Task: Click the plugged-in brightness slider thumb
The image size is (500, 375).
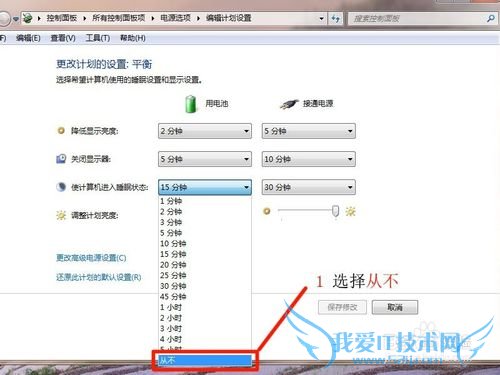Action: pyautogui.click(x=335, y=211)
